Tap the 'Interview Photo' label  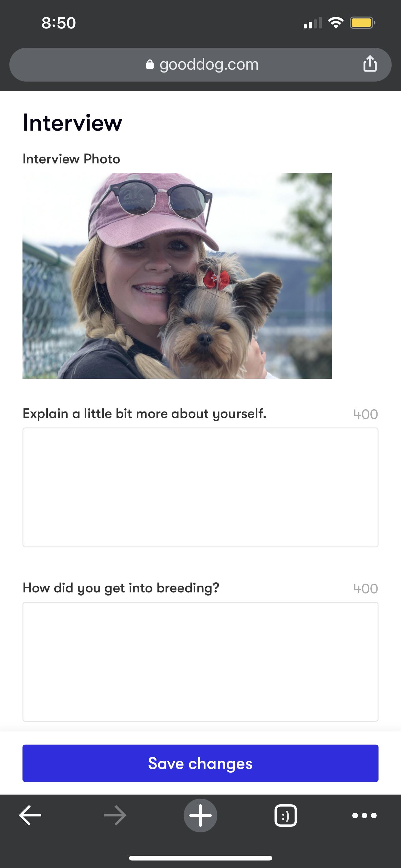point(72,159)
